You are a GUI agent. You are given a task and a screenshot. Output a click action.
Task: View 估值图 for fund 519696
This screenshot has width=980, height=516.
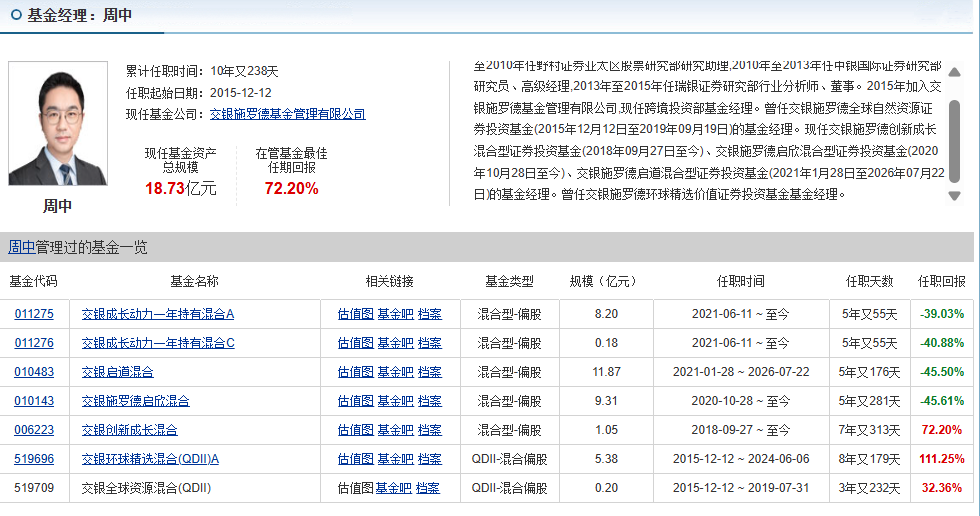click(x=356, y=459)
